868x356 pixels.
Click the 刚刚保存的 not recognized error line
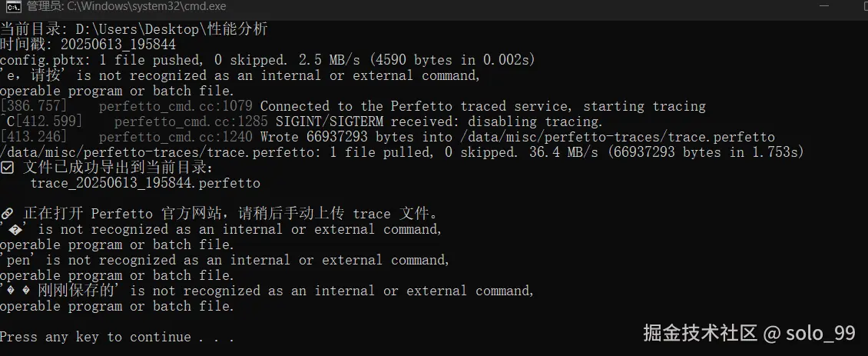point(267,291)
